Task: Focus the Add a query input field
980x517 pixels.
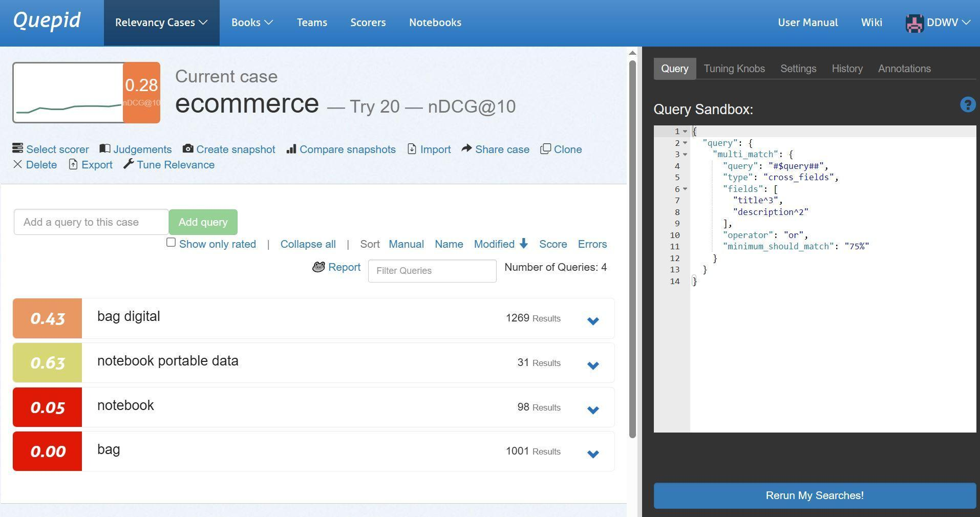Action: (91, 222)
